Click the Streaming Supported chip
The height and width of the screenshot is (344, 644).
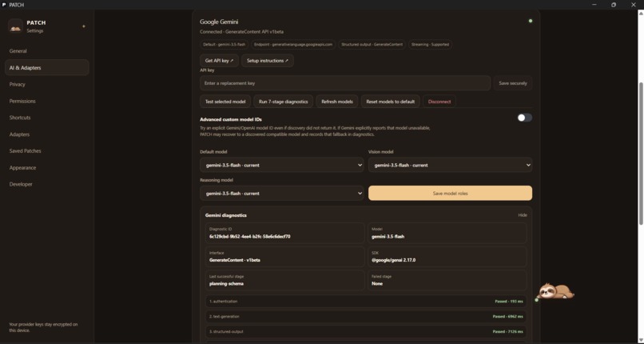[430, 44]
